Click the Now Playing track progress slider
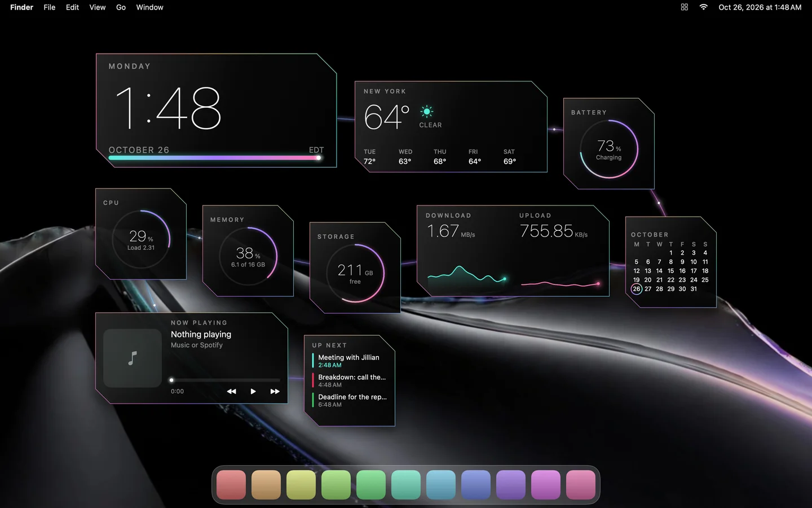Image resolution: width=812 pixels, height=508 pixels. (226, 380)
